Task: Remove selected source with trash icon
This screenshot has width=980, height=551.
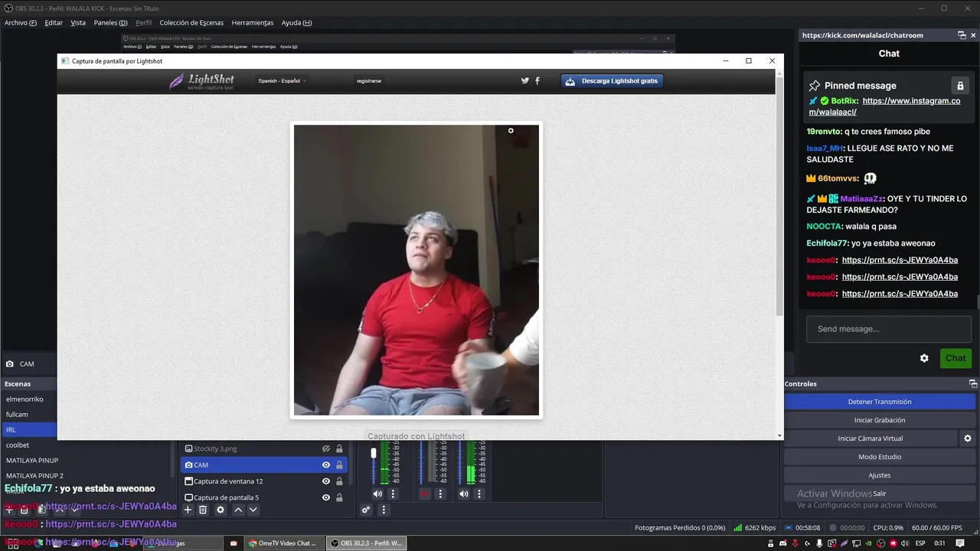Action: [203, 510]
